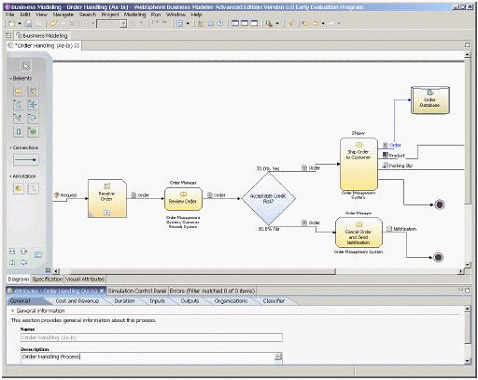Select the Acceptable Credit Risk decision diamond
Screen dimensions: 478x380
269,199
